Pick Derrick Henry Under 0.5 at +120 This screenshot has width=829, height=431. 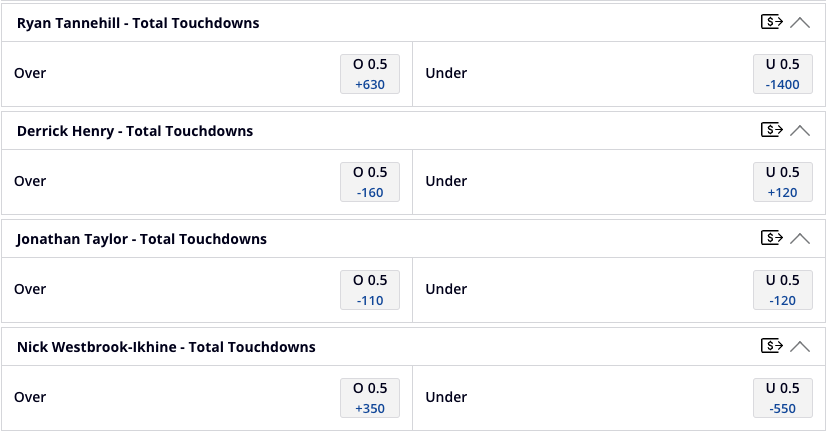pos(782,182)
